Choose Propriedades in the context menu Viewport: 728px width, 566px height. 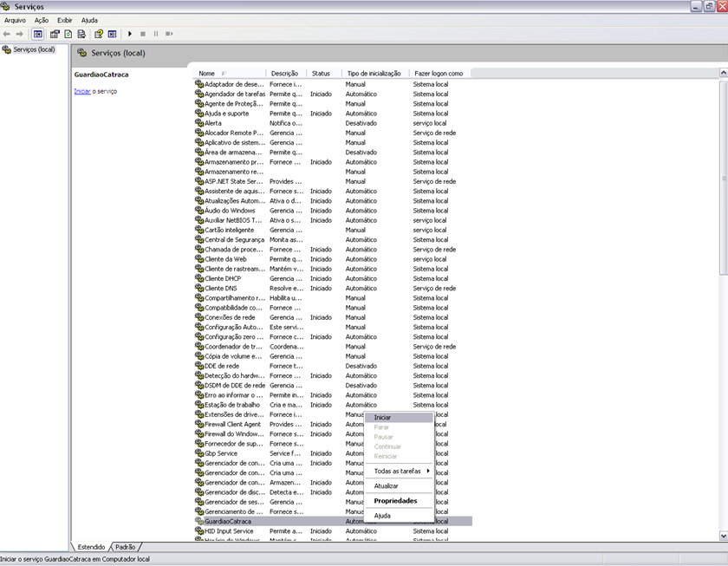coord(399,500)
